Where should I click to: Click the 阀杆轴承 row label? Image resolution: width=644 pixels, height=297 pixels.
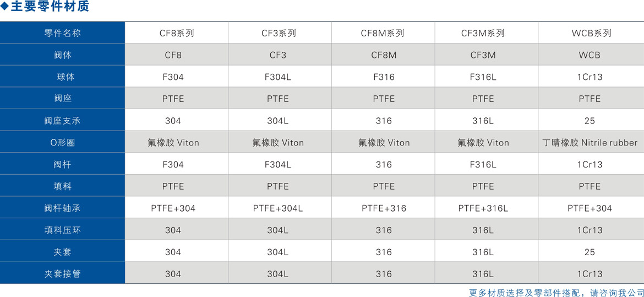tap(62, 208)
